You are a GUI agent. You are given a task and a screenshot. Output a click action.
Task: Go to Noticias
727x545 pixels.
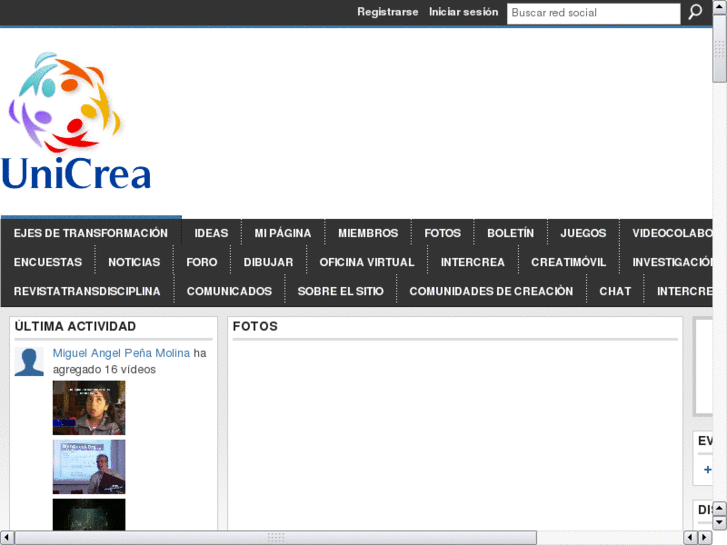[x=134, y=262]
